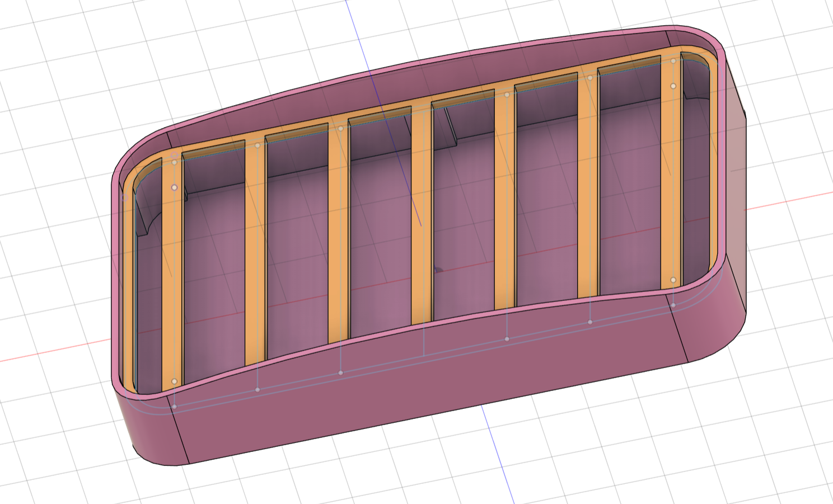The height and width of the screenshot is (504, 833).
Task: Click the red axis line right of the model
Action: (x=789, y=201)
